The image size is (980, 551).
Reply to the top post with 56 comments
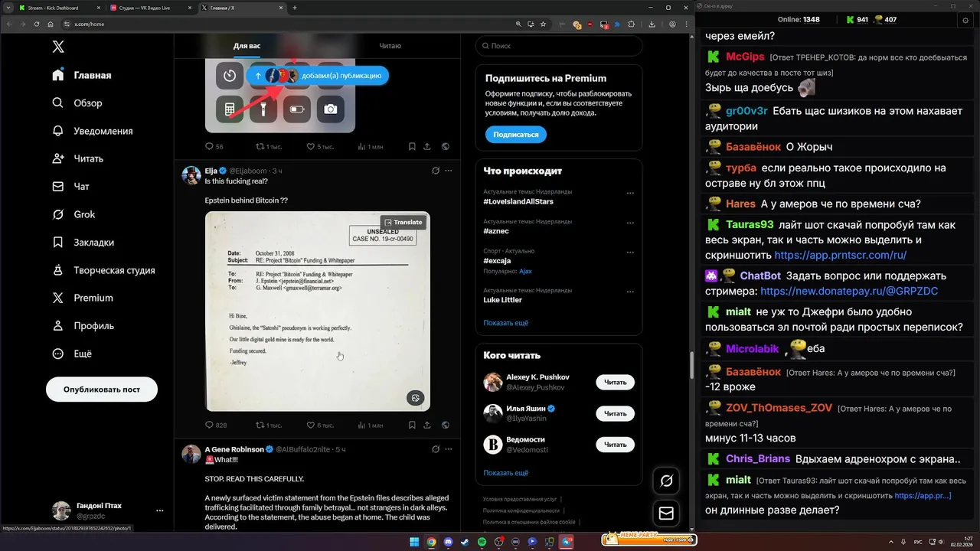pos(214,146)
